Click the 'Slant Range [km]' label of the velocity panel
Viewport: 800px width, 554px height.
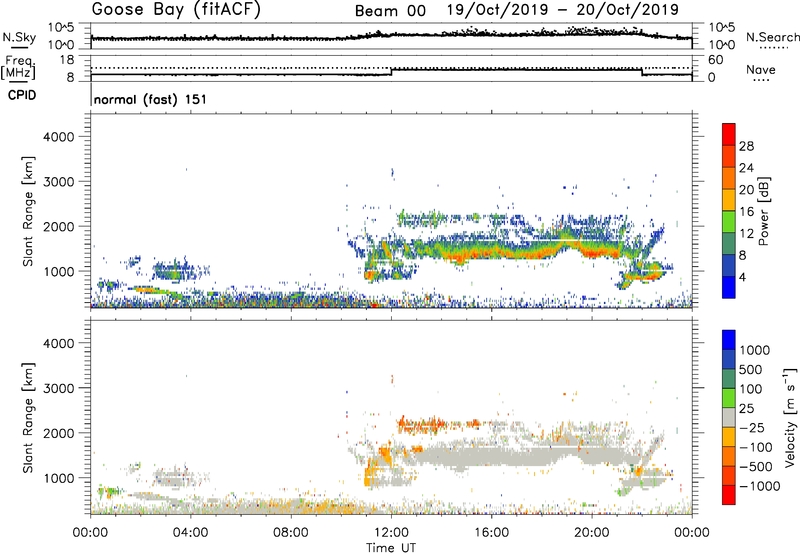[x=28, y=418]
